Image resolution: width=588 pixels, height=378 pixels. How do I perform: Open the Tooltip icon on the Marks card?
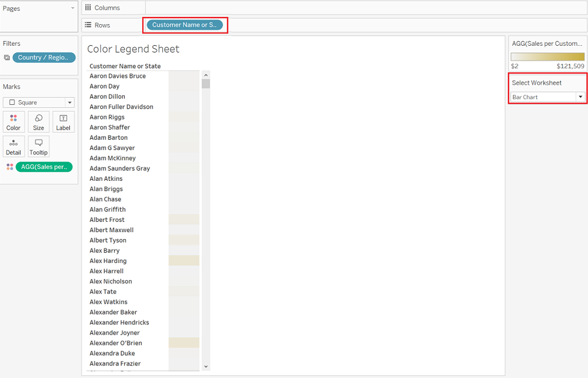point(38,146)
